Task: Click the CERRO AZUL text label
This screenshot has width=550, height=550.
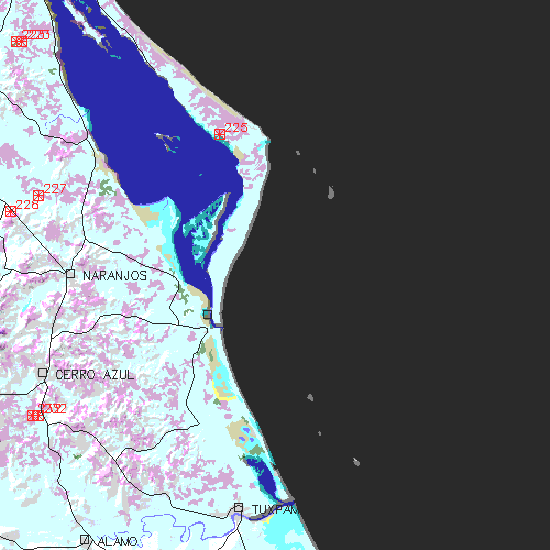Action: pos(95,375)
